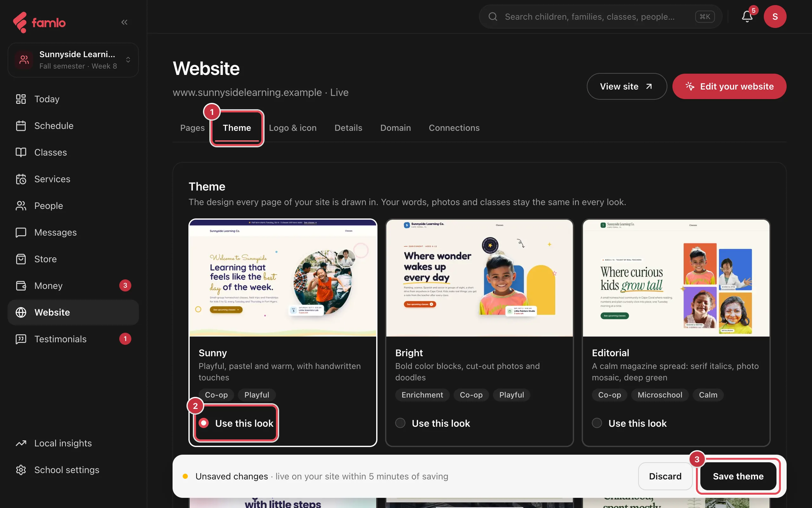812x508 pixels.
Task: Click the Sunny theme preview thumbnail
Action: [283, 278]
